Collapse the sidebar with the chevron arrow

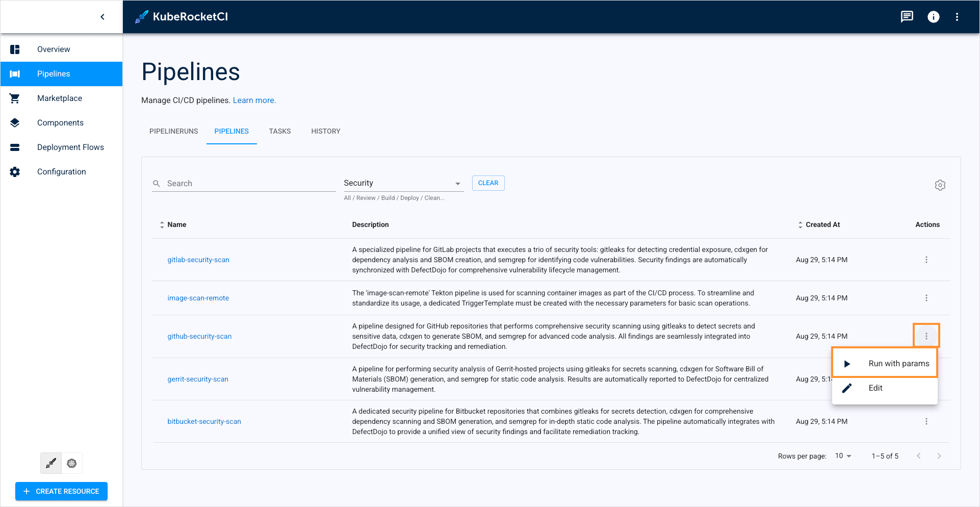coord(102,17)
